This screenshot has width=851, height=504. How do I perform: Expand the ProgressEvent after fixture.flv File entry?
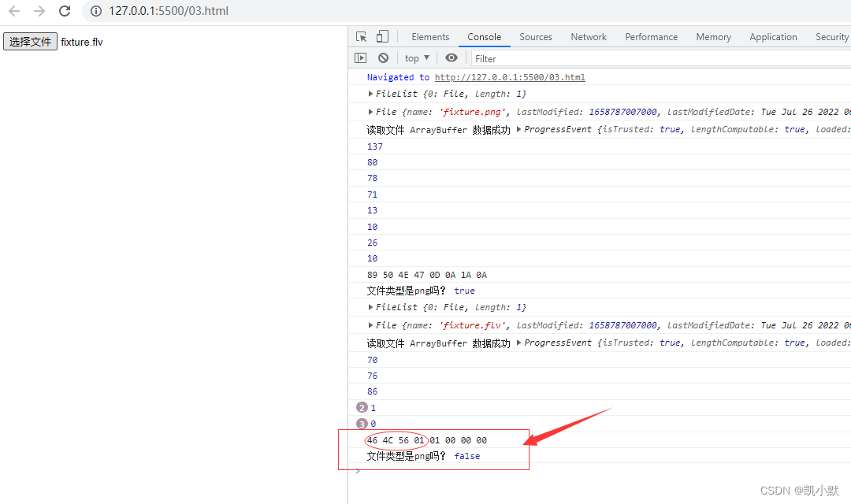pyautogui.click(x=518, y=343)
